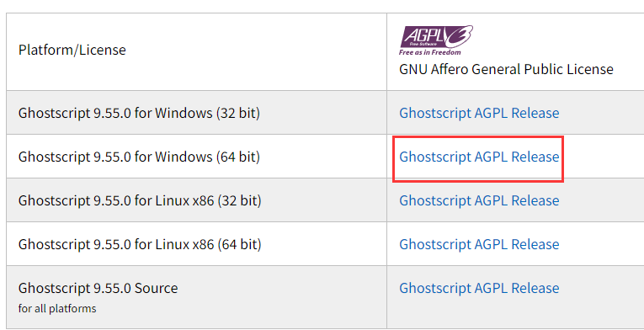
Task: Click the 'for all platforms' subtitle text
Action: tap(57, 308)
